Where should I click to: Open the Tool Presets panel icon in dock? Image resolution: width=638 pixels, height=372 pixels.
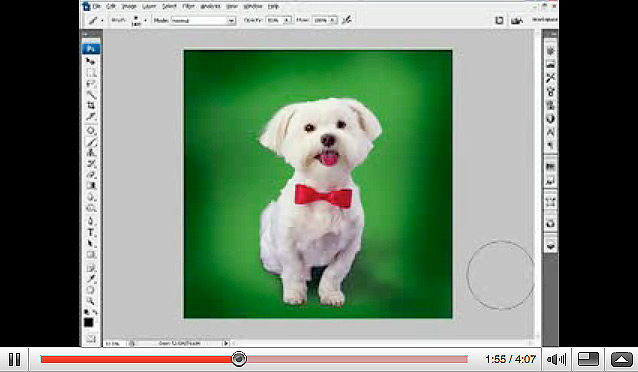tap(551, 77)
